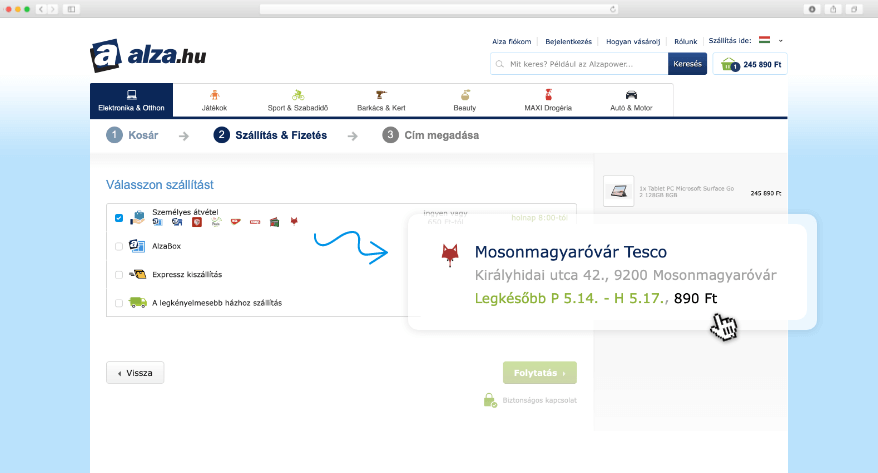Toggle the browser sidebar icon
Image resolution: width=878 pixels, height=473 pixels.
coord(71,9)
